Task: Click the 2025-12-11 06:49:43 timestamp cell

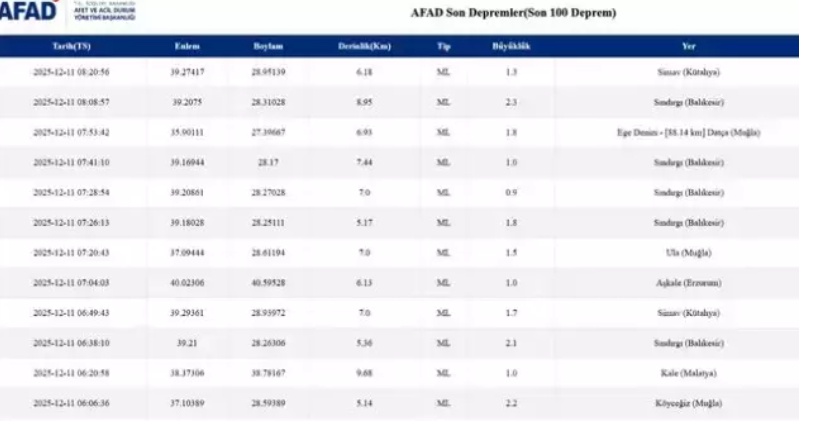Action: 71,313
